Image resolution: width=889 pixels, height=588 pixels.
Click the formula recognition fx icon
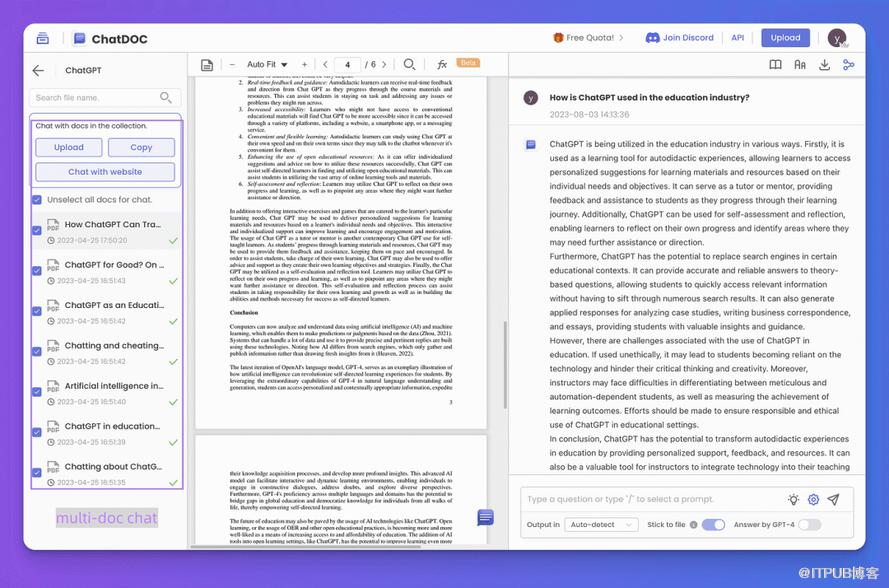pyautogui.click(x=442, y=65)
